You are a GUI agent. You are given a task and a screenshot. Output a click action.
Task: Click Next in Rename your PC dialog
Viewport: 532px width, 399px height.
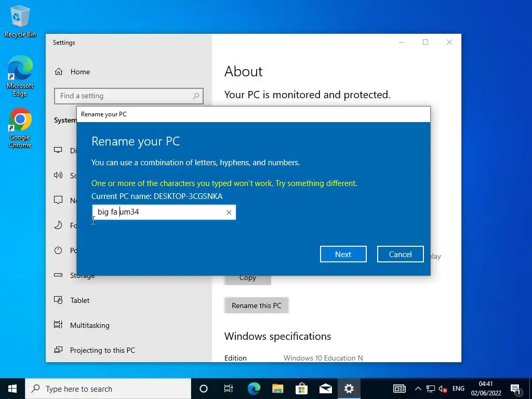(x=343, y=254)
